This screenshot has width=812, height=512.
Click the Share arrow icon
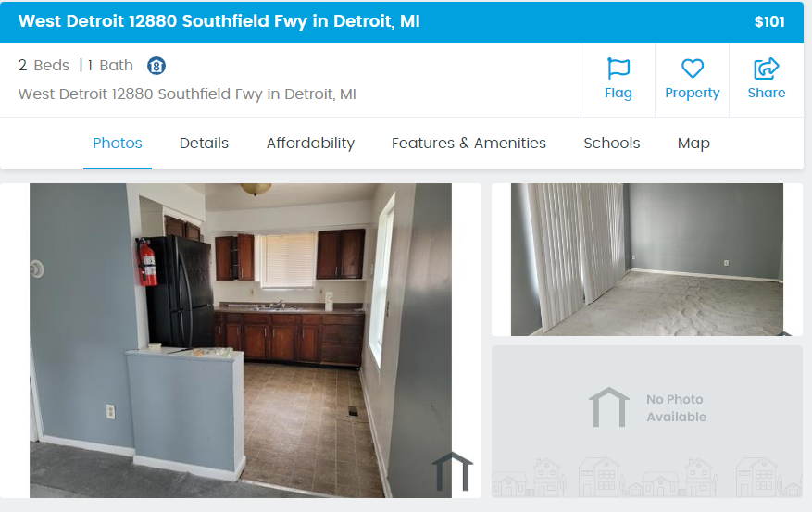tap(767, 69)
